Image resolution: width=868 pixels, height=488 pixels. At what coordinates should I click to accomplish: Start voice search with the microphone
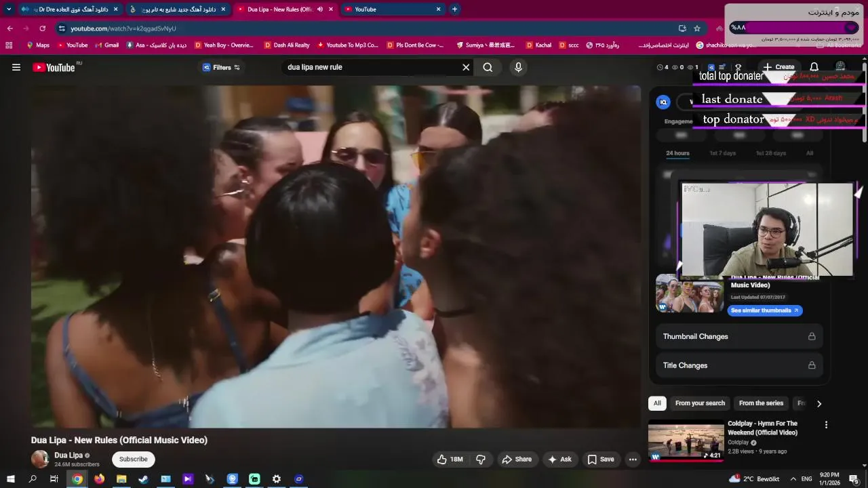tap(518, 67)
